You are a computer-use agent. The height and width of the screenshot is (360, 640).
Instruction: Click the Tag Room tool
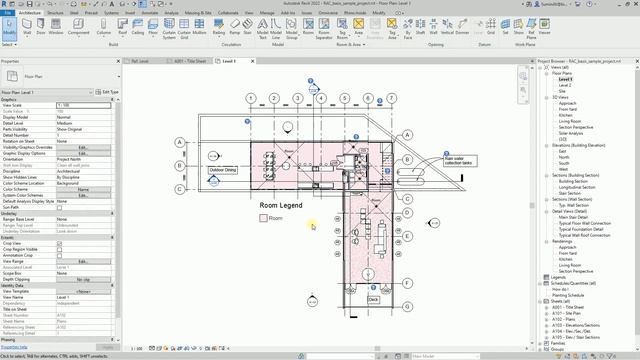pyautogui.click(x=342, y=29)
